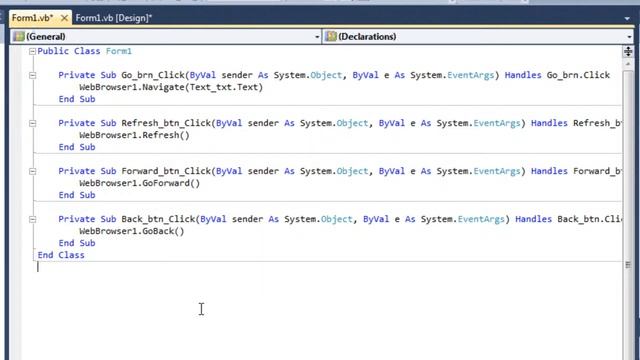The image size is (640, 360).
Task: Open the (General) class dropdown
Action: (166, 37)
